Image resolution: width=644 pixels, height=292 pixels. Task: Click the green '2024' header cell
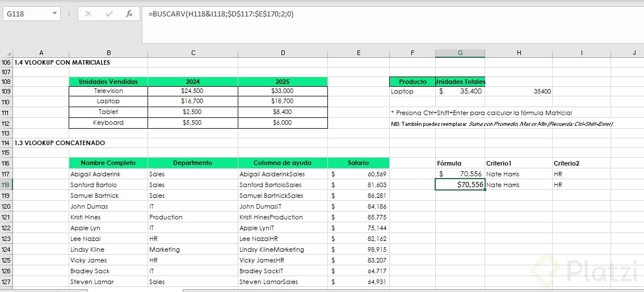193,81
